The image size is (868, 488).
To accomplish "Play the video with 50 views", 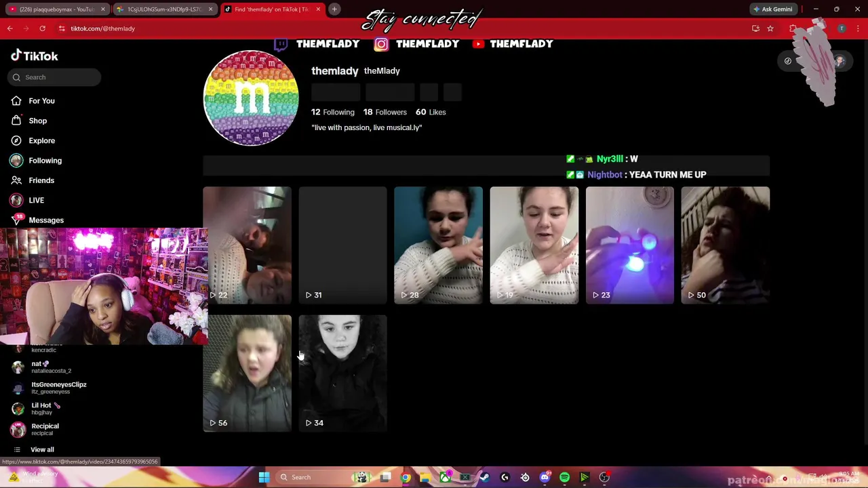I will [725, 245].
